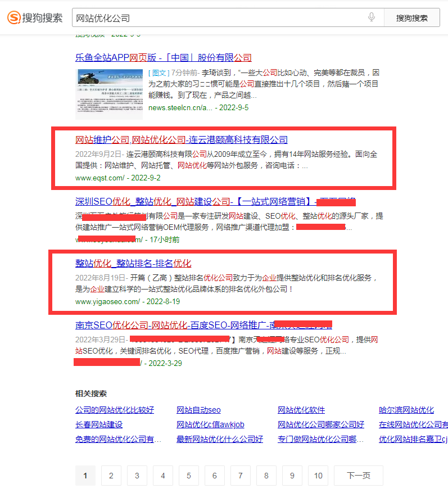448x502 pixels.
Task: Click the 2022-3-29 date under Nanjing result
Action: pyautogui.click(x=165, y=363)
